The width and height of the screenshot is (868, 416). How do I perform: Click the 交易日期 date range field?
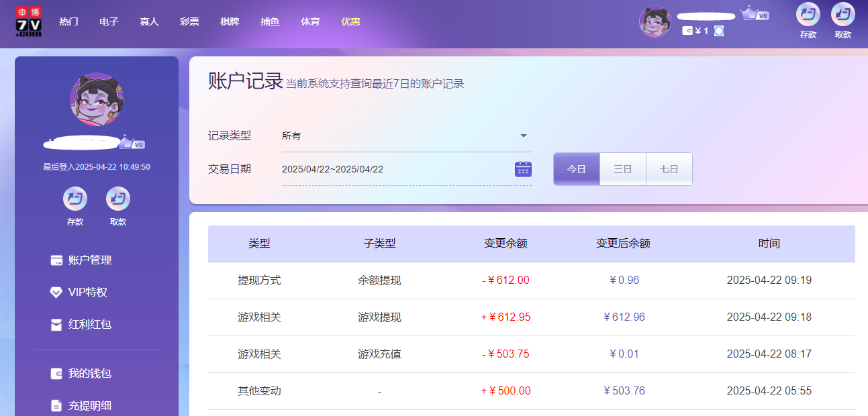click(x=396, y=169)
